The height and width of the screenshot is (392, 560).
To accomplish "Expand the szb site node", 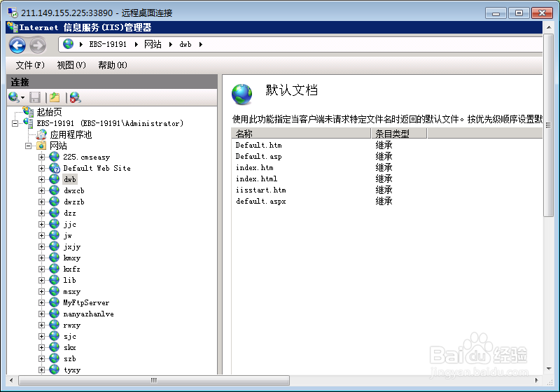I will pos(41,358).
